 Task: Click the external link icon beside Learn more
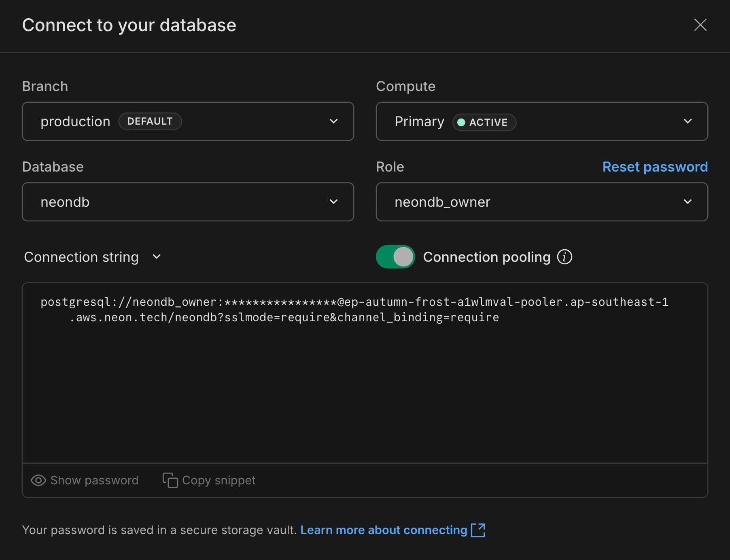479,530
